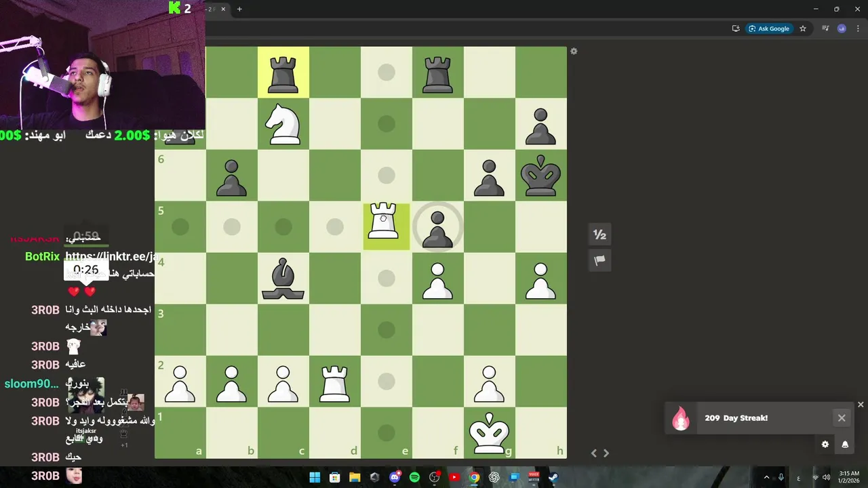
Task: Select the white knight on c7
Action: [283, 123]
